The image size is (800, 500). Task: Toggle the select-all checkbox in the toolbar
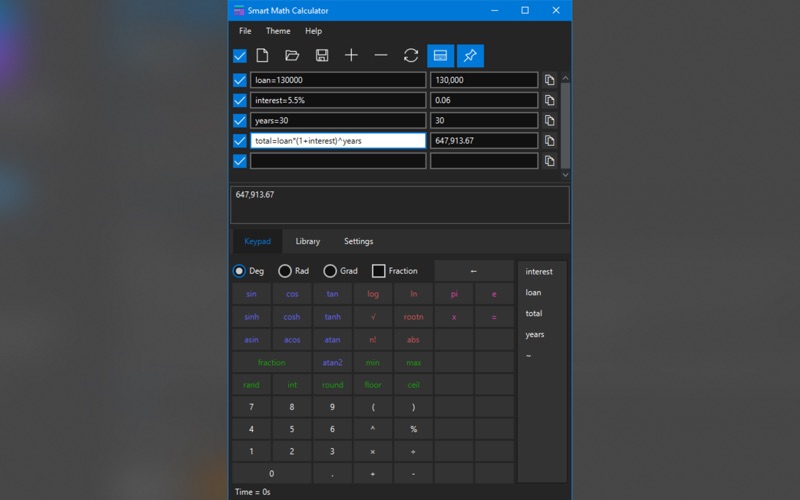tap(240, 56)
